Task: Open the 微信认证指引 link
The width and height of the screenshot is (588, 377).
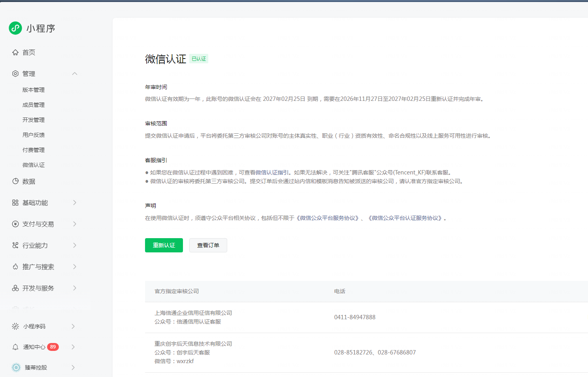Action: tap(272, 172)
